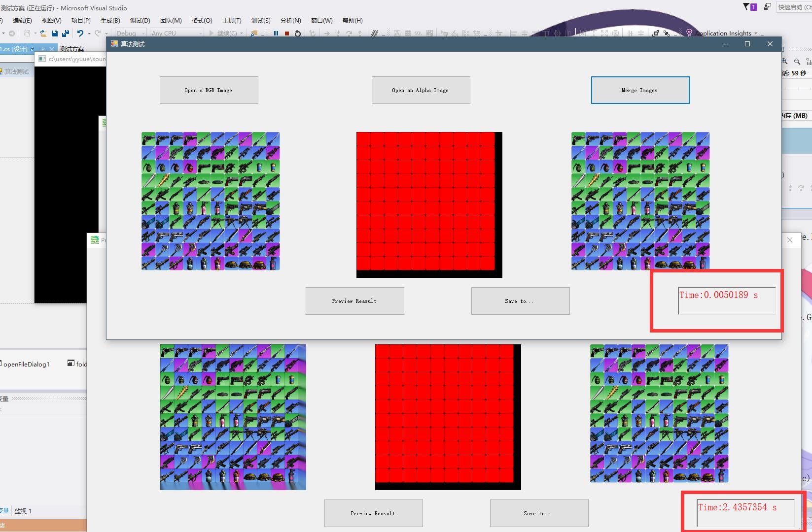Click the red alpha image in back window
The height and width of the screenshot is (532, 812).
coord(448,417)
